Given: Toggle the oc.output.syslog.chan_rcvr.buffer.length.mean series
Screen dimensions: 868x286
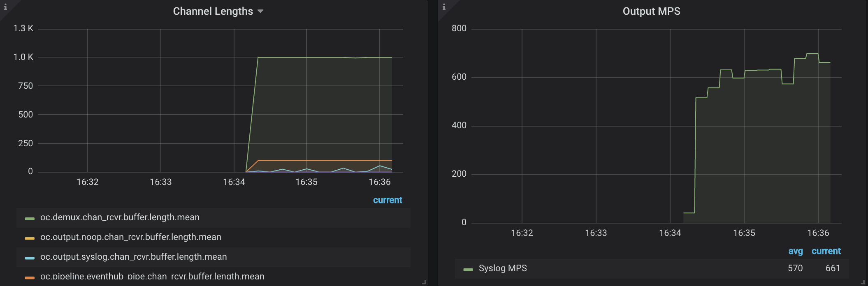Looking at the screenshot, I should tap(133, 257).
